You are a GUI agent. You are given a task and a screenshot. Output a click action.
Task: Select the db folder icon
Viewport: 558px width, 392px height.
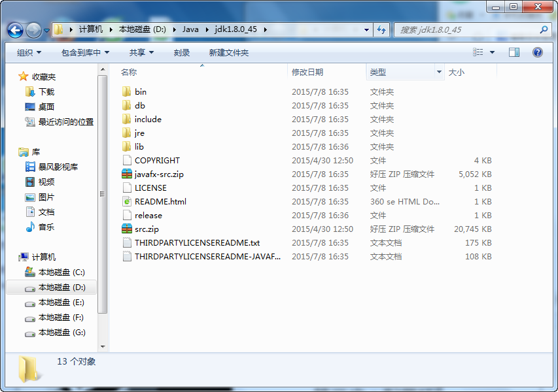click(x=127, y=106)
